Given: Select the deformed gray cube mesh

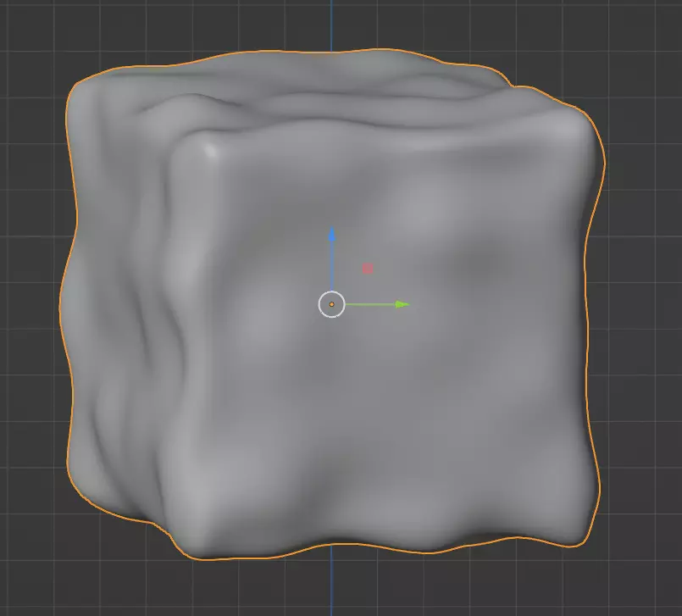Looking at the screenshot, I should 331,304.
